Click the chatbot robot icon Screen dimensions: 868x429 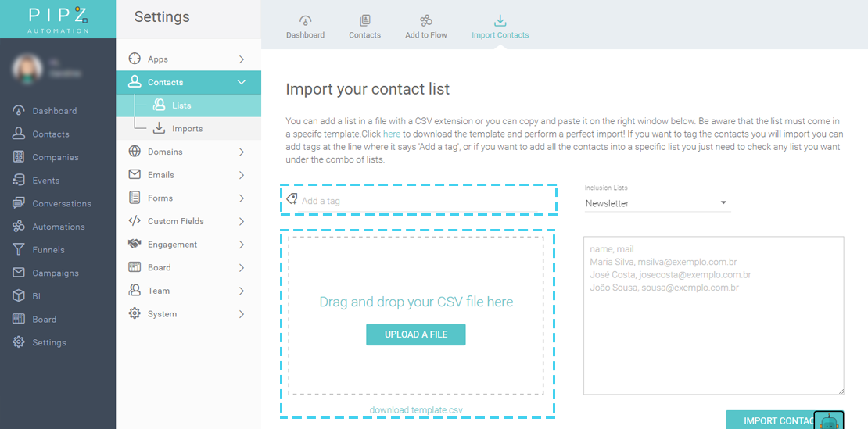pos(828,420)
